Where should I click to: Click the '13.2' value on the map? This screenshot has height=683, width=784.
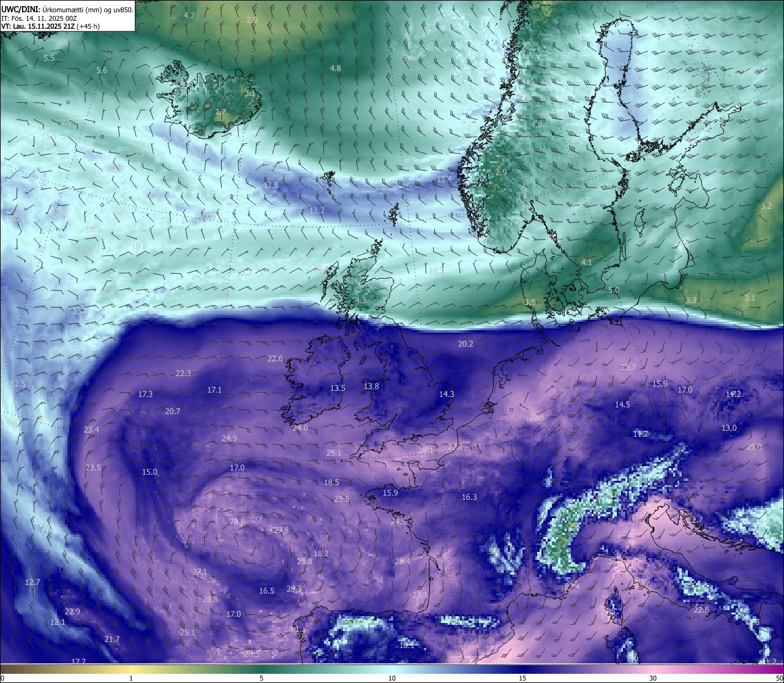[x=317, y=210]
